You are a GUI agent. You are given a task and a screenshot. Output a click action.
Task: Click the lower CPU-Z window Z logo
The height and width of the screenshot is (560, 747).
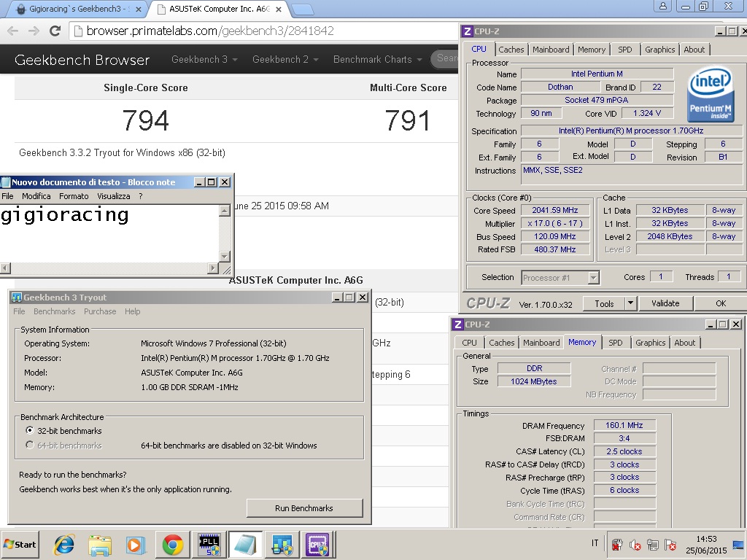(x=457, y=324)
